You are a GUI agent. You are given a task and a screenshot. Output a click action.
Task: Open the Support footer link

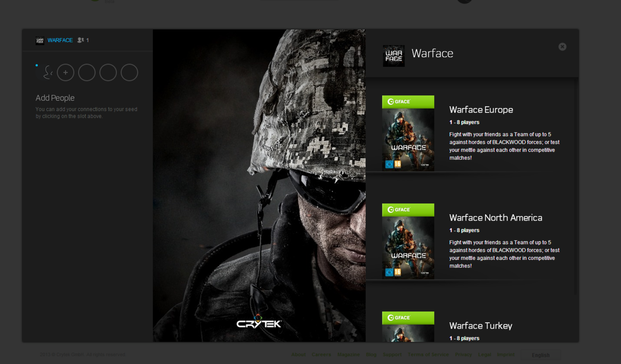pyautogui.click(x=392, y=355)
